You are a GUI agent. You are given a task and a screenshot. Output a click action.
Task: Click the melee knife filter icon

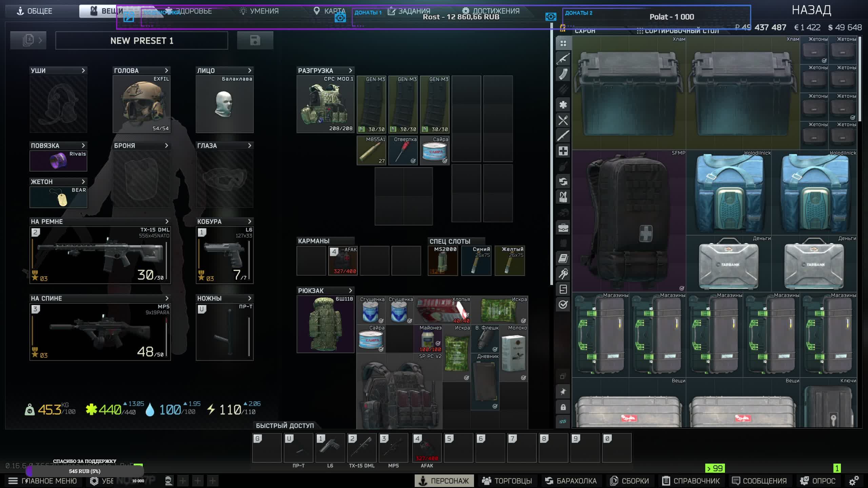563,136
